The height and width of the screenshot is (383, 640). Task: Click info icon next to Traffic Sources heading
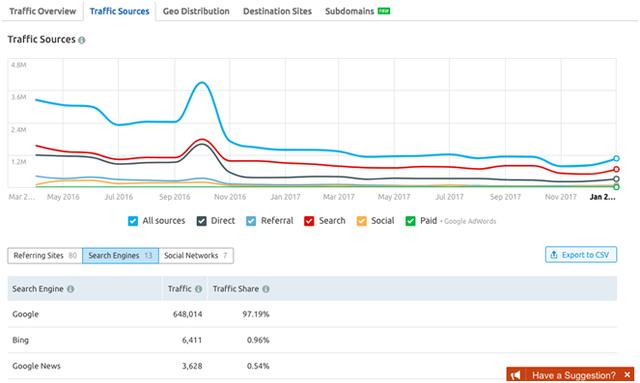coord(82,40)
